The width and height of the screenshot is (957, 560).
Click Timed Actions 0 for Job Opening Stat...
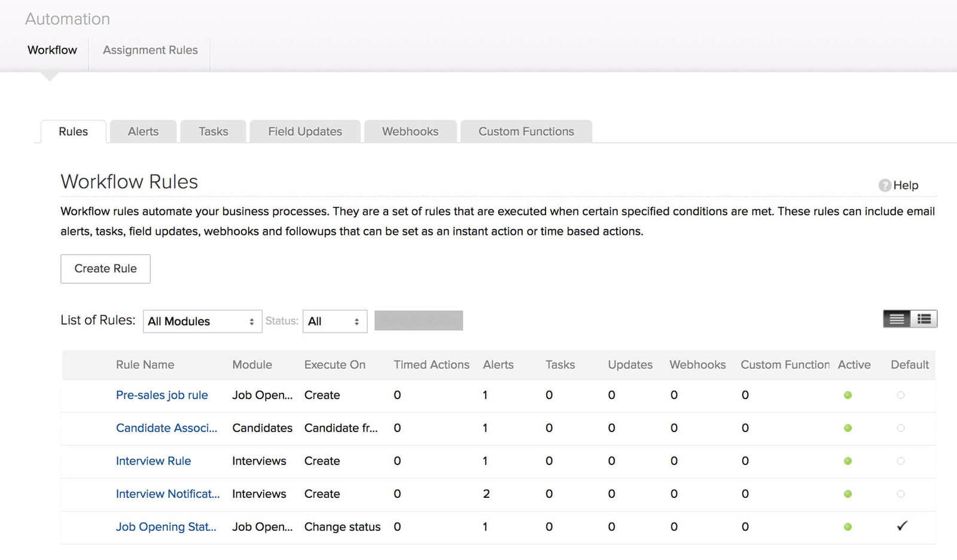(397, 527)
